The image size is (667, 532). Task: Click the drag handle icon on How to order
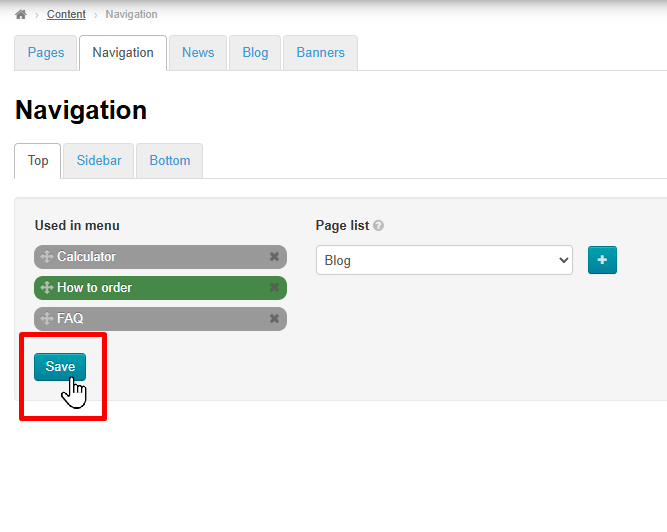[46, 288]
